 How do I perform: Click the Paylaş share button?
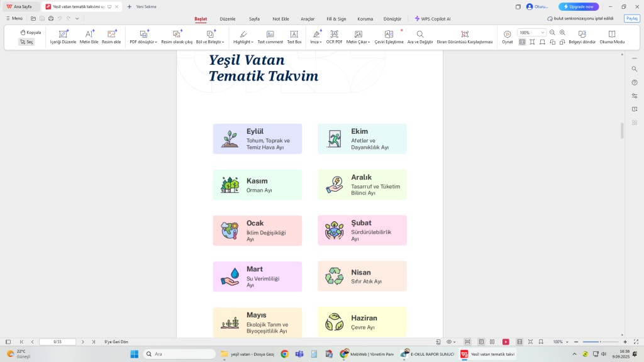tap(631, 19)
